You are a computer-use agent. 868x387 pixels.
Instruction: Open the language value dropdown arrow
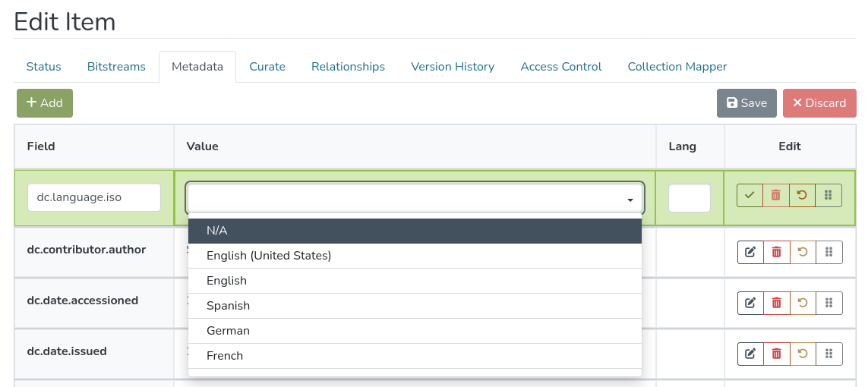pos(630,200)
